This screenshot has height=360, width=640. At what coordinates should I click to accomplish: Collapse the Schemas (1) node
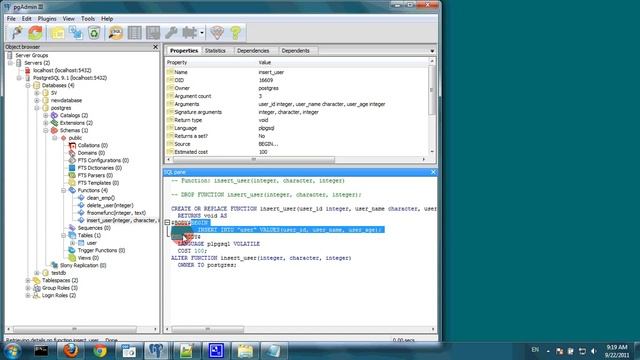[x=46, y=131]
